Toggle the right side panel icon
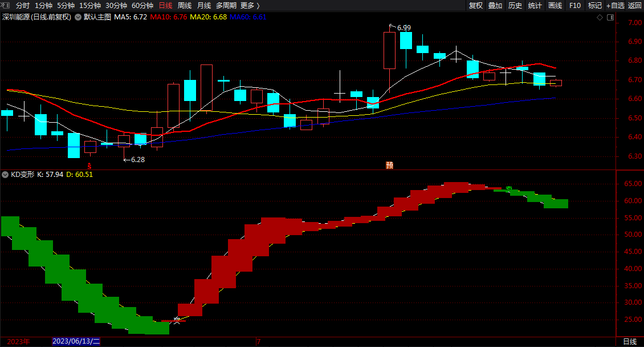 [610, 17]
